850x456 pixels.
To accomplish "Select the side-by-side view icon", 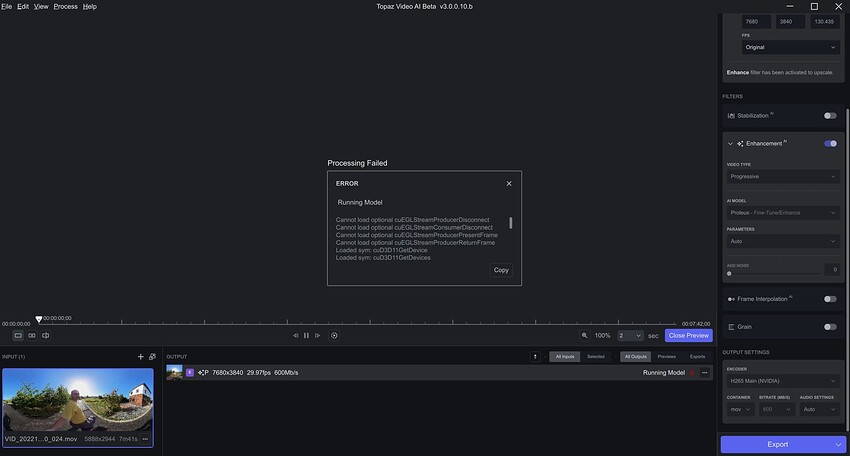I will tap(32, 336).
